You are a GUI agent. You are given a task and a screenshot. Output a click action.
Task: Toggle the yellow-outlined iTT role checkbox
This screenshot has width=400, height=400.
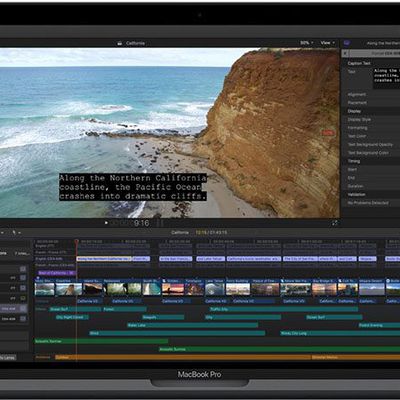[x=23, y=298]
